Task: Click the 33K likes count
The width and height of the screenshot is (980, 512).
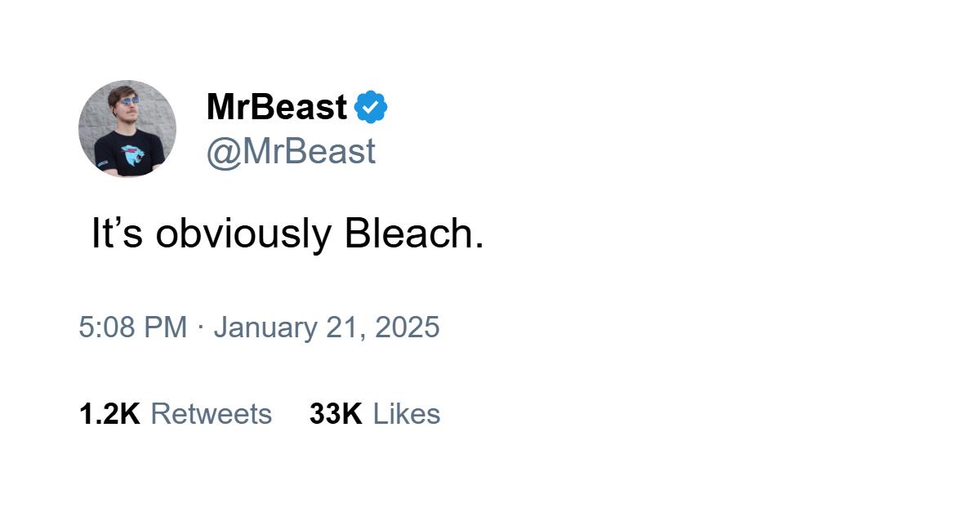Action: click(336, 414)
